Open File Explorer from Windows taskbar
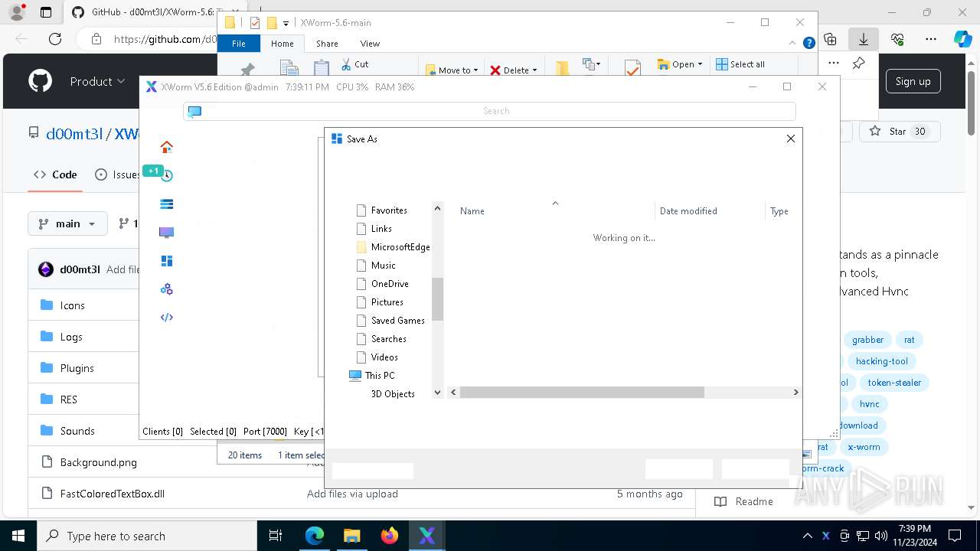Image resolution: width=980 pixels, height=551 pixels. click(352, 536)
